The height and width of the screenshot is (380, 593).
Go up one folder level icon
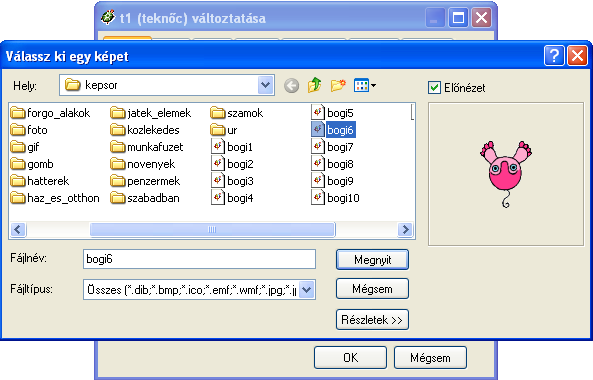314,85
